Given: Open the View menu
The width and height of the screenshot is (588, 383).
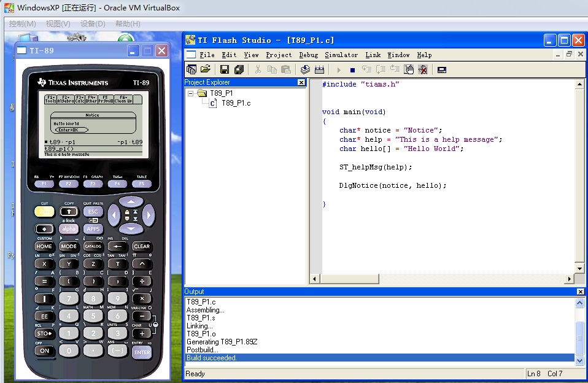Looking at the screenshot, I should pyautogui.click(x=251, y=55).
